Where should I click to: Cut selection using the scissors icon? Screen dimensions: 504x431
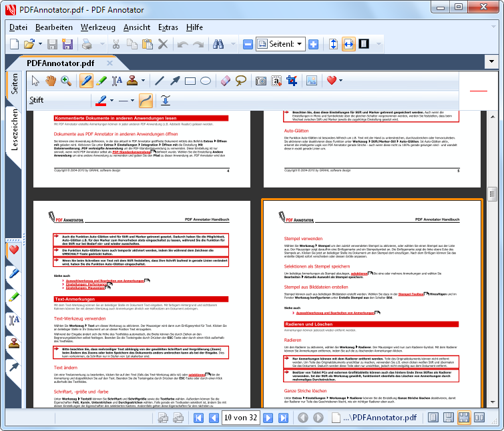116,44
